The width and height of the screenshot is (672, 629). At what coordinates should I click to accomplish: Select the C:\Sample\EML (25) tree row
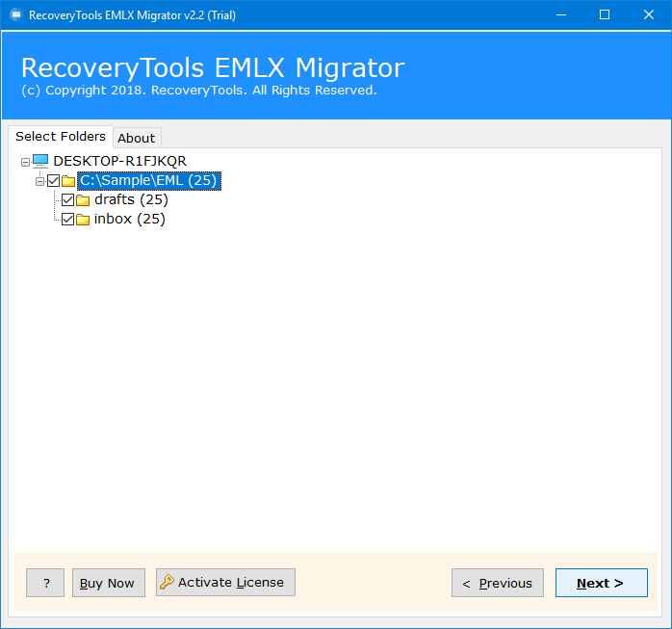coord(148,180)
